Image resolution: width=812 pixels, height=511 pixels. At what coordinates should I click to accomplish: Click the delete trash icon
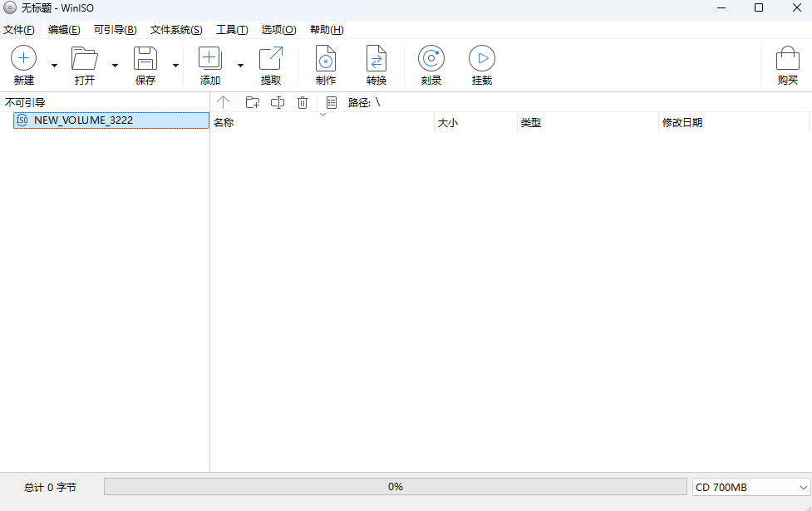pos(303,101)
